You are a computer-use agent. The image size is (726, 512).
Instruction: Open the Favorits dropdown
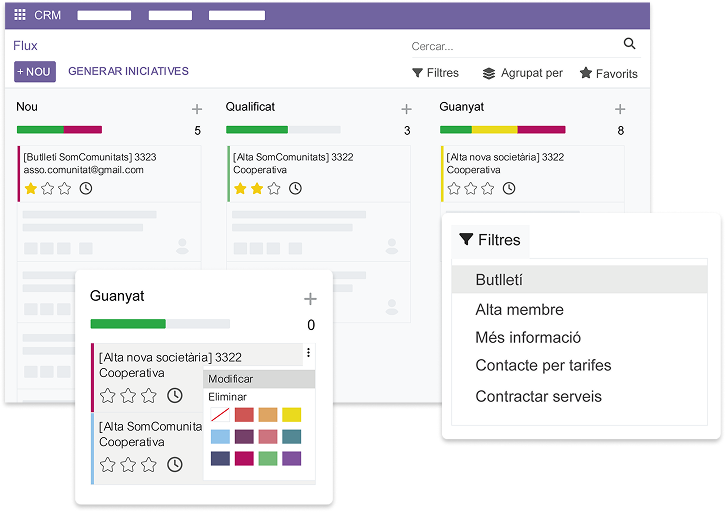(608, 73)
